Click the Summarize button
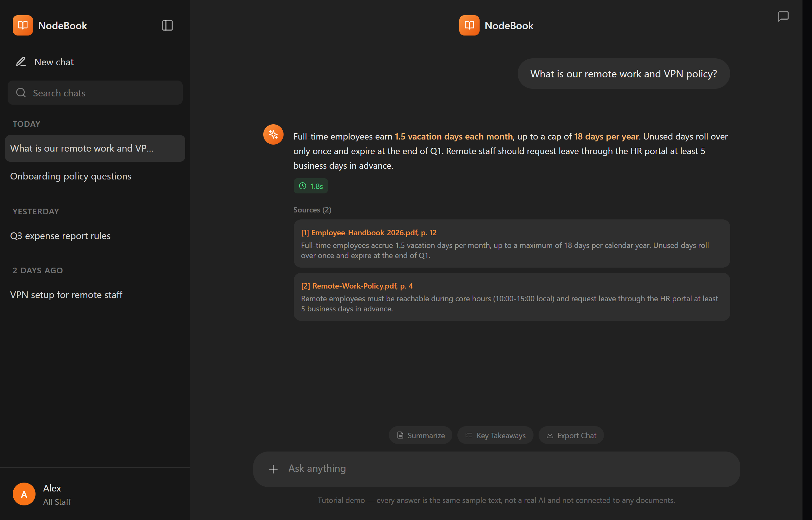812x520 pixels. (x=421, y=435)
